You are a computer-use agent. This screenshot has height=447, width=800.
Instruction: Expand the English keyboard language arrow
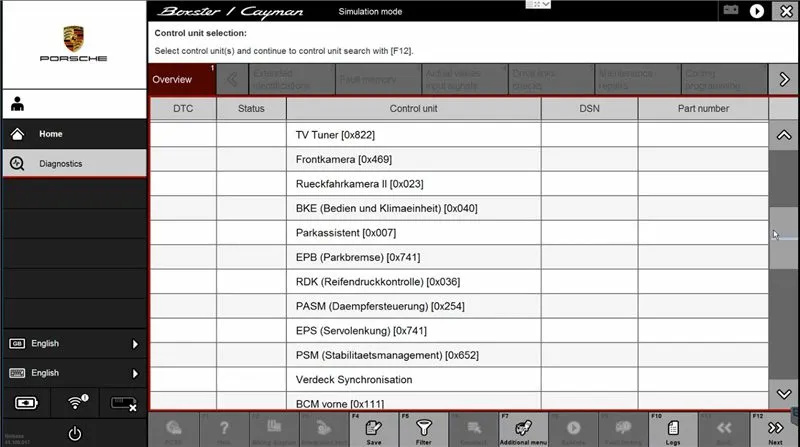click(x=135, y=374)
